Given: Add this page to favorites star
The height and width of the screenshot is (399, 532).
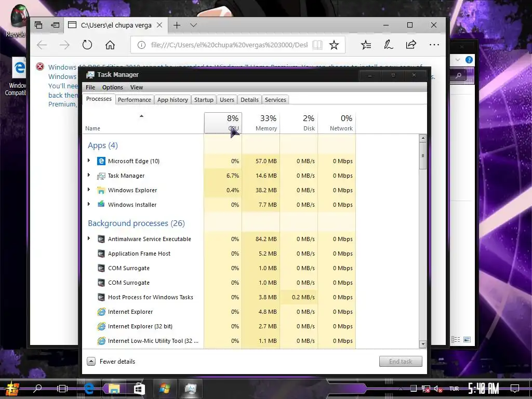Looking at the screenshot, I should (x=334, y=45).
